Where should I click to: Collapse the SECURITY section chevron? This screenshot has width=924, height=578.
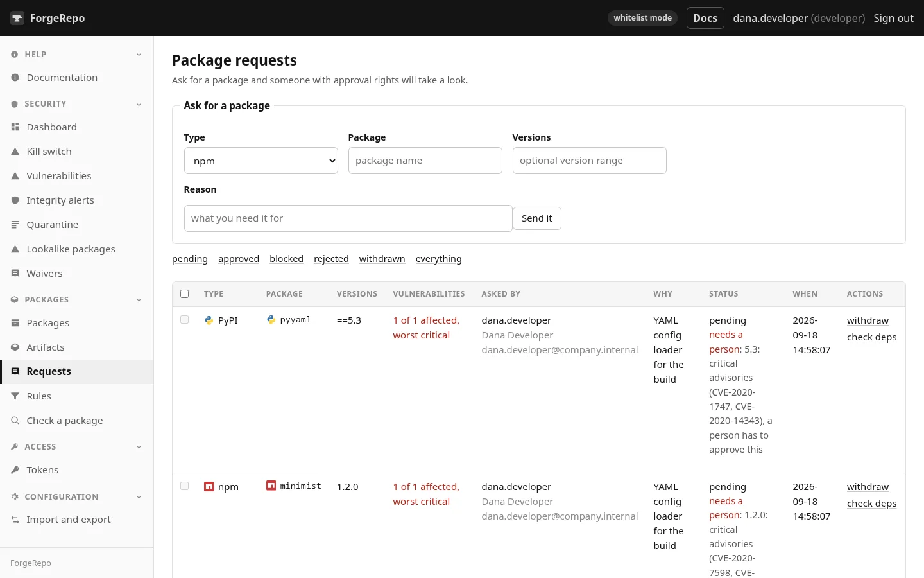(x=139, y=104)
